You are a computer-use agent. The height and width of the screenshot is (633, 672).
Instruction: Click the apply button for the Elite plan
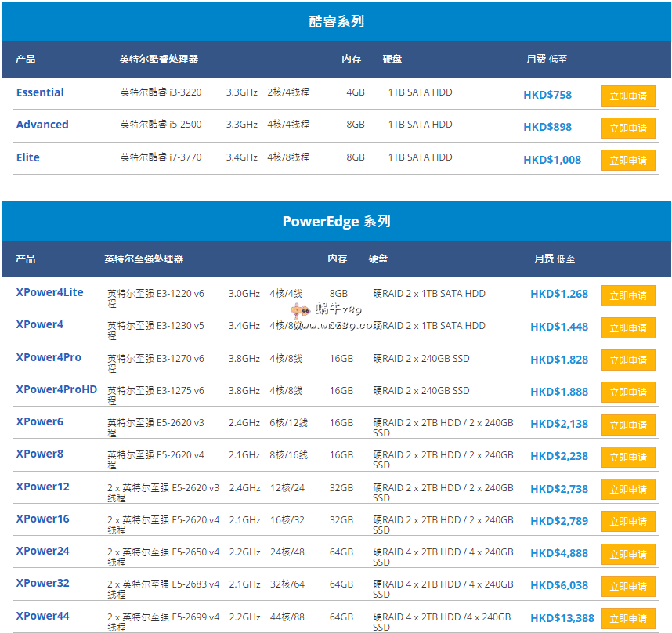627,160
